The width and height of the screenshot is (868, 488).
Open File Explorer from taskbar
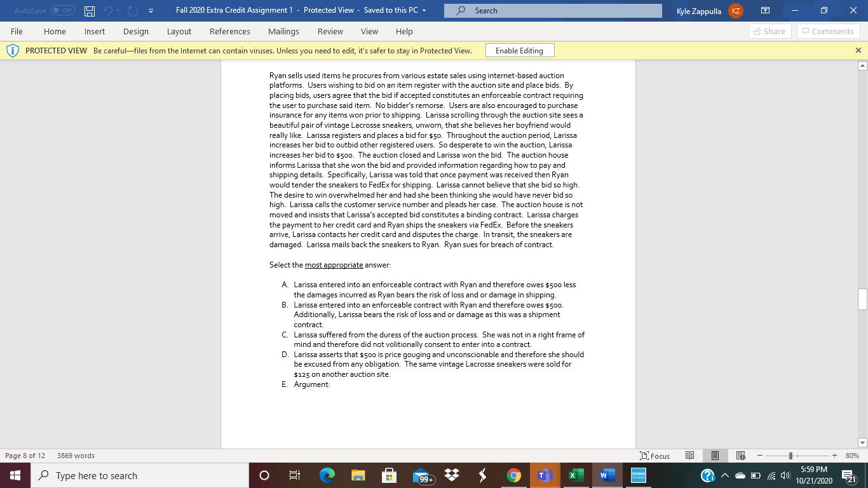coord(358,475)
